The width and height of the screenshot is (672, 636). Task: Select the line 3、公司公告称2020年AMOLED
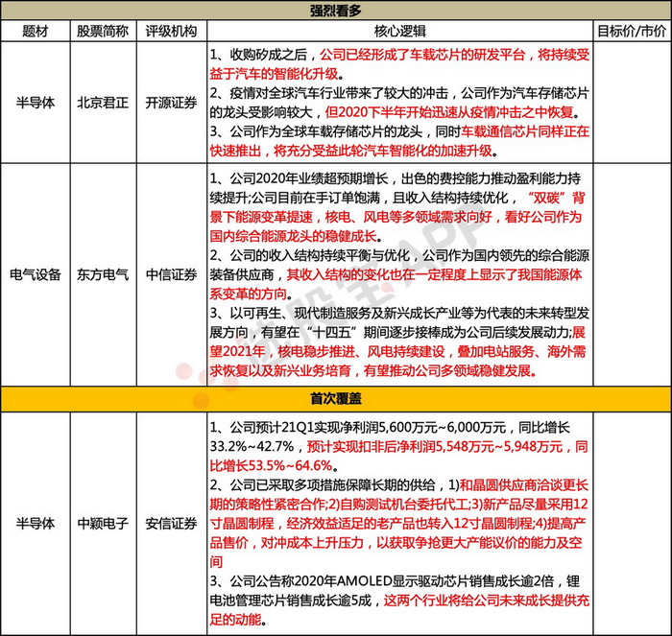[395, 581]
